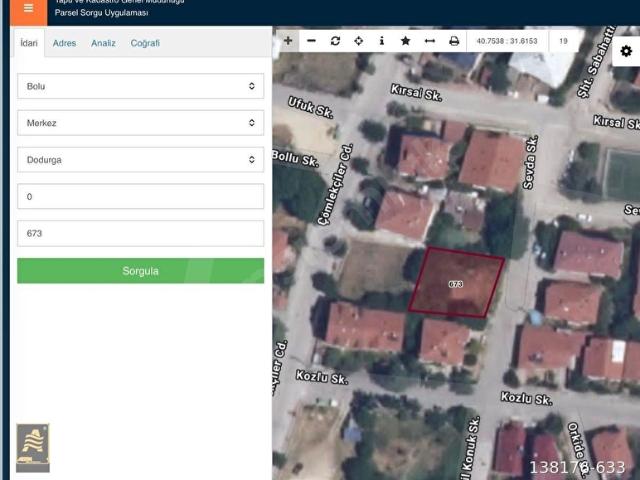Focus the parcel number field showing 673
Viewport: 640px width, 480px height.
[x=140, y=233]
